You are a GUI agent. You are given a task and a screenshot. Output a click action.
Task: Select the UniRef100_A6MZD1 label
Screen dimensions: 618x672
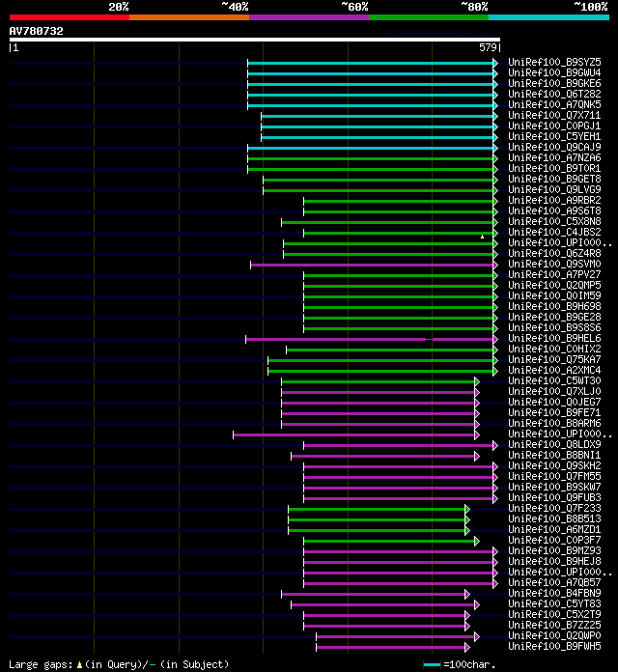coord(554,529)
